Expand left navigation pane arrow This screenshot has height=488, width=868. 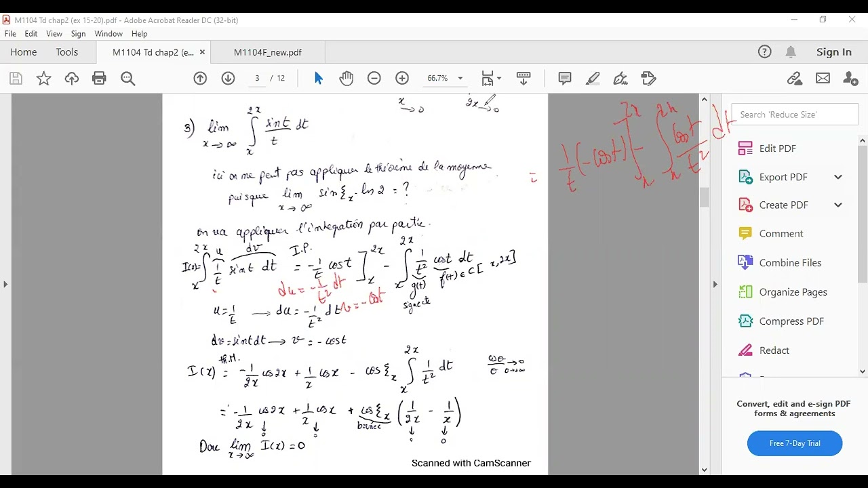(5, 284)
